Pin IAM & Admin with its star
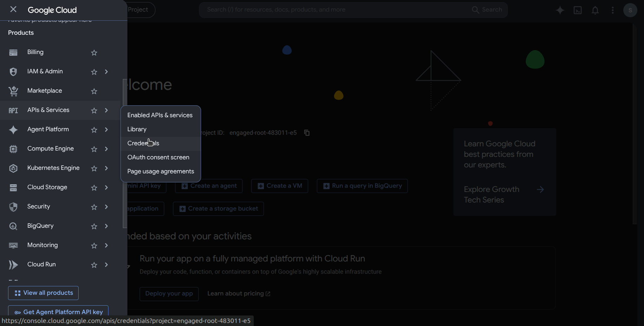This screenshot has width=644, height=326. [x=94, y=72]
